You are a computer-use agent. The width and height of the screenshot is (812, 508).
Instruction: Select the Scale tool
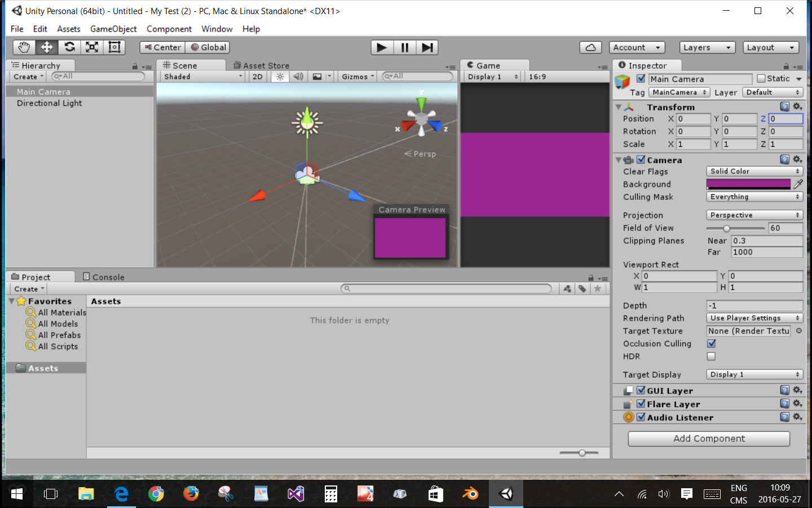coord(92,47)
